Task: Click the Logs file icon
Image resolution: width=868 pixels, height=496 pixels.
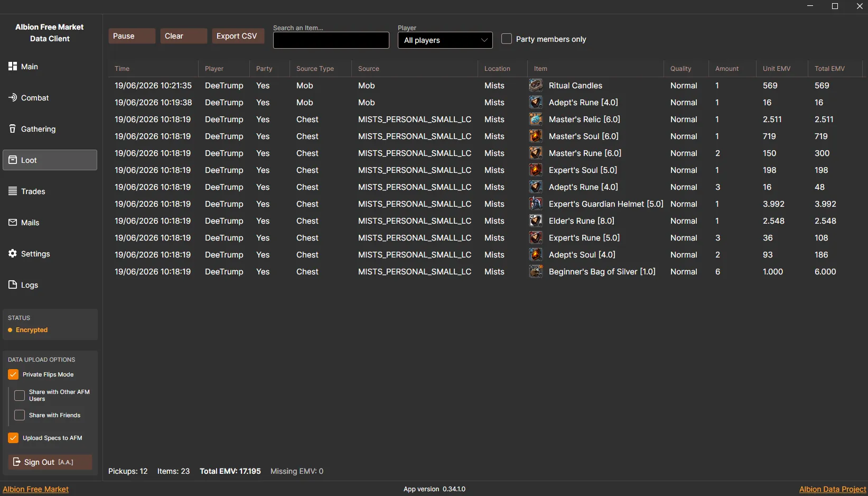Action: point(13,284)
